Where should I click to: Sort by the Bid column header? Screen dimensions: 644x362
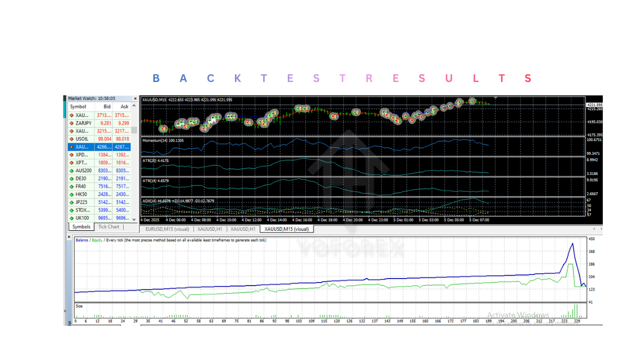point(107,107)
